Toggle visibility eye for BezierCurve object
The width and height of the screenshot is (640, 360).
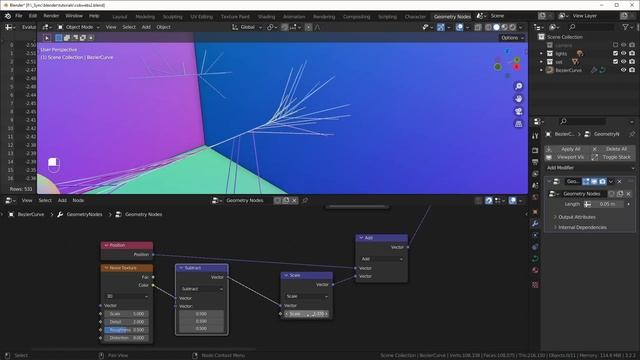point(623,70)
